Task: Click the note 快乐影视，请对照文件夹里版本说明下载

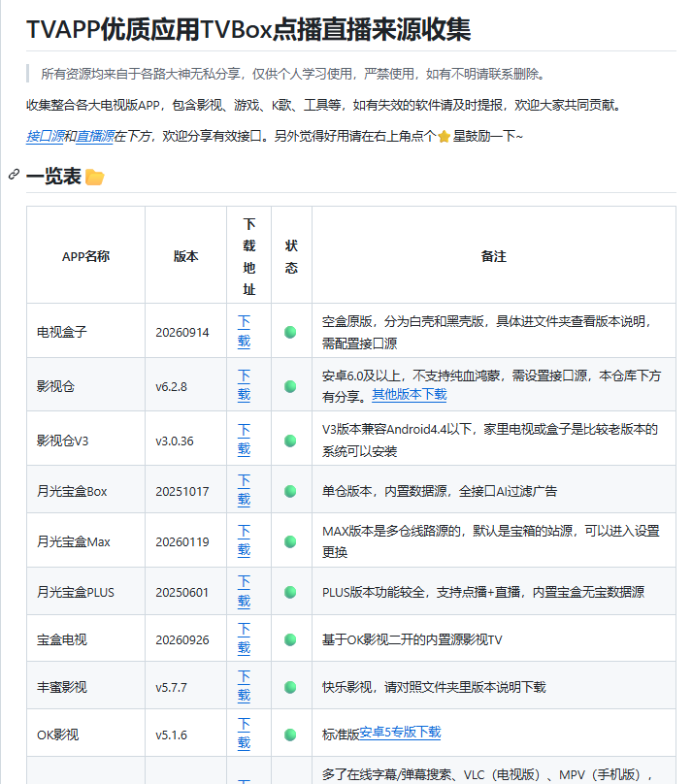Action: click(x=434, y=688)
